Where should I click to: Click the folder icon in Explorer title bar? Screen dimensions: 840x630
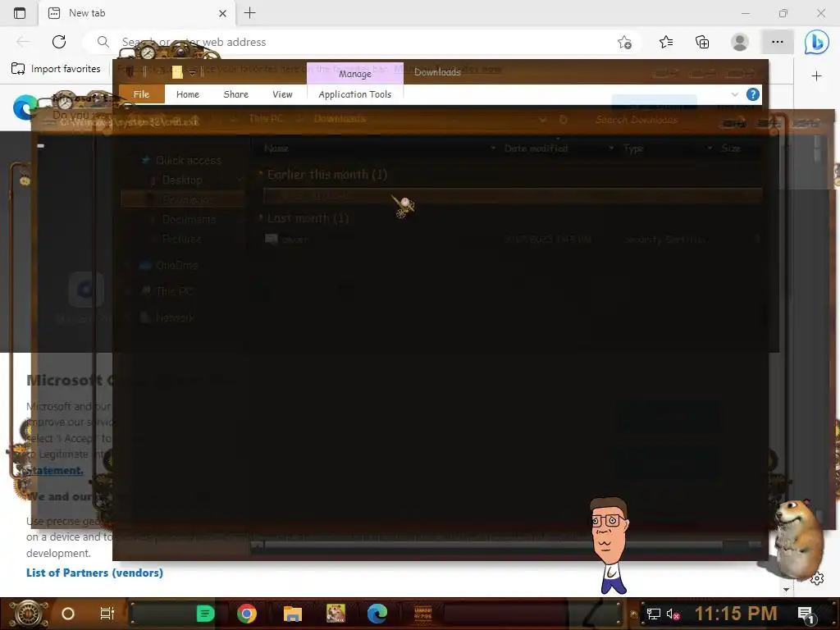click(x=177, y=72)
